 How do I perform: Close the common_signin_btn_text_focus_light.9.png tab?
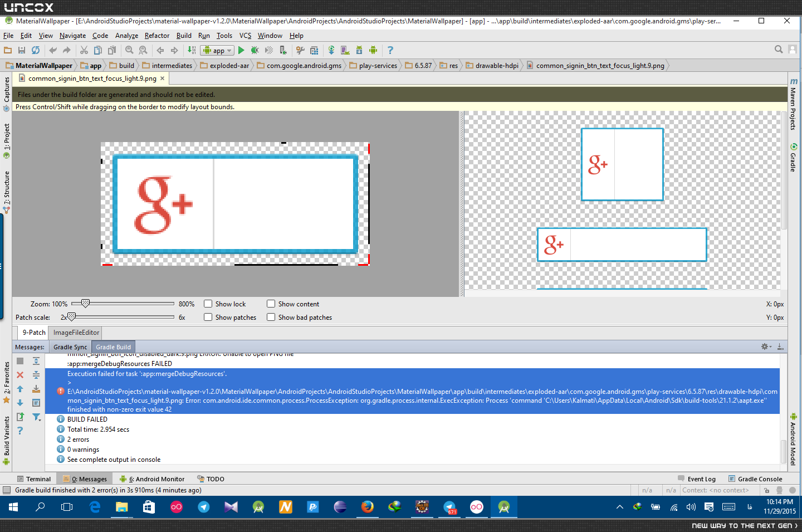(x=162, y=79)
